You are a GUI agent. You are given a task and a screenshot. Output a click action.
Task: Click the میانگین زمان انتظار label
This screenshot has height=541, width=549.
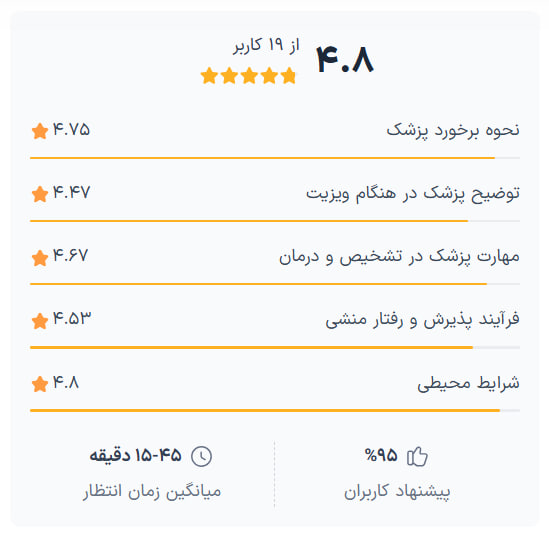click(x=152, y=491)
